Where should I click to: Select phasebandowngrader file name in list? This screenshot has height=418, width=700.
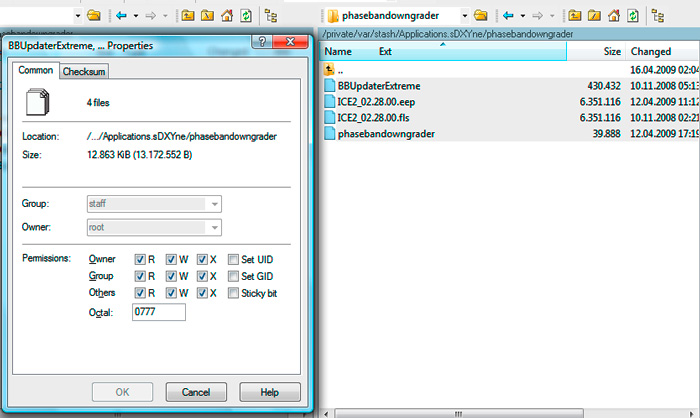click(386, 134)
